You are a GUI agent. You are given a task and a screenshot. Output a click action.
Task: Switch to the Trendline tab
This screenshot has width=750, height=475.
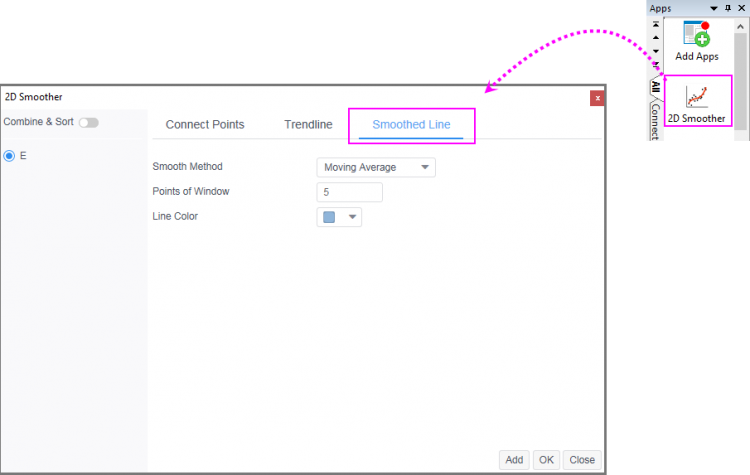(308, 124)
